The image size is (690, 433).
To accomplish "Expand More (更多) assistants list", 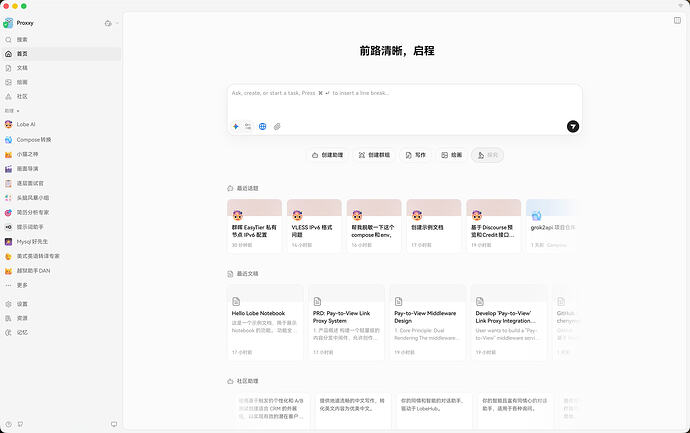I will [x=61, y=285].
